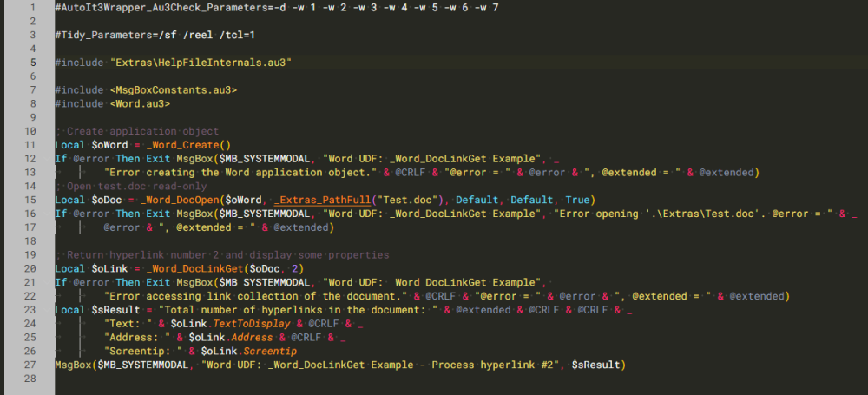Click the _Word_DocOpen function call
868x395 pixels.
[x=180, y=200]
